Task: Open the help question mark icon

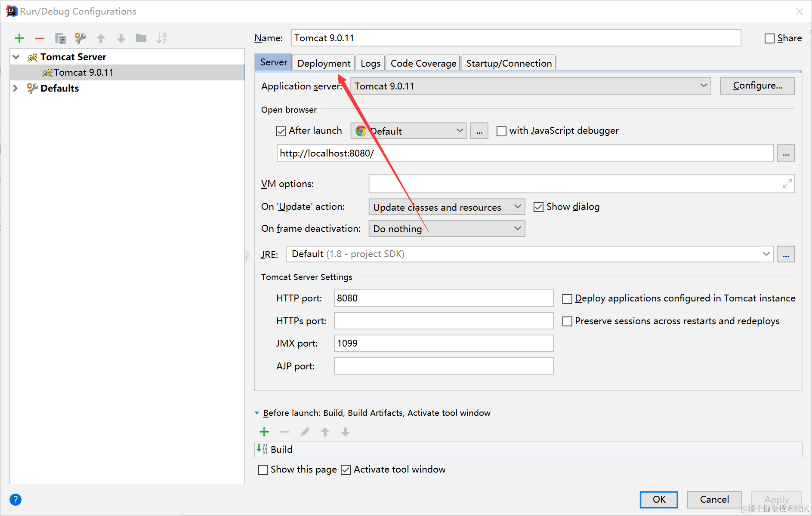Action: click(15, 500)
